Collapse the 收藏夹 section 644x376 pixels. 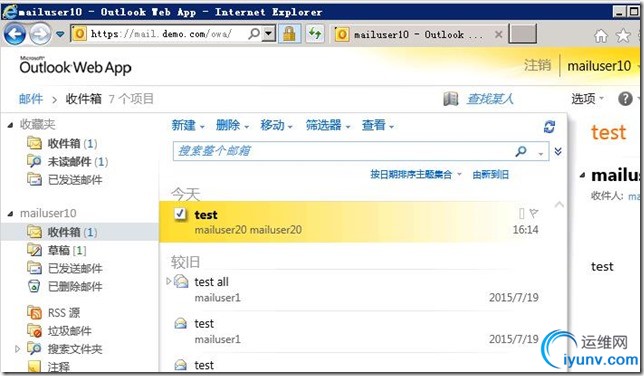click(x=10, y=125)
